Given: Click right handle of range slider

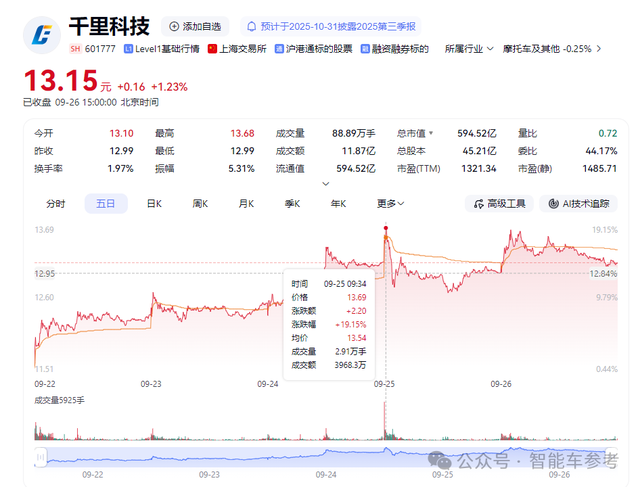Looking at the screenshot, I should click(611, 457).
